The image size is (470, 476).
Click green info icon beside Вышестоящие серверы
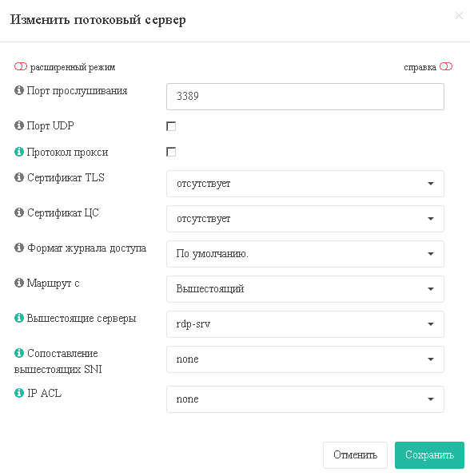[x=19, y=318]
